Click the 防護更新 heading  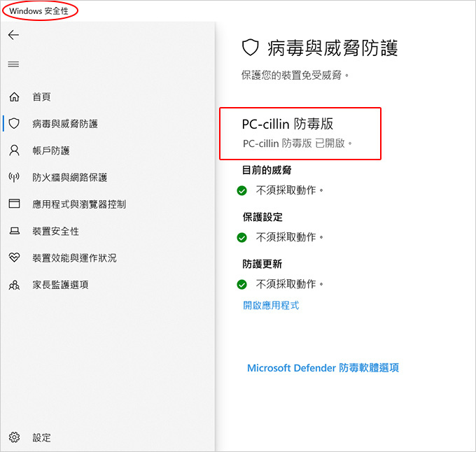point(262,264)
